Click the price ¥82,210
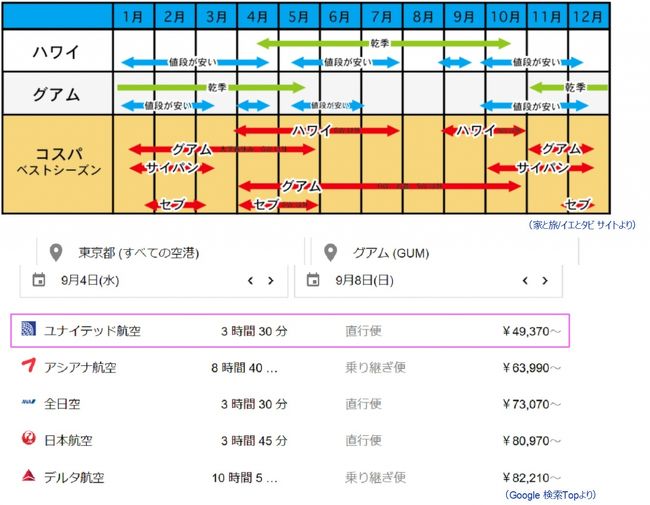 pyautogui.click(x=531, y=478)
